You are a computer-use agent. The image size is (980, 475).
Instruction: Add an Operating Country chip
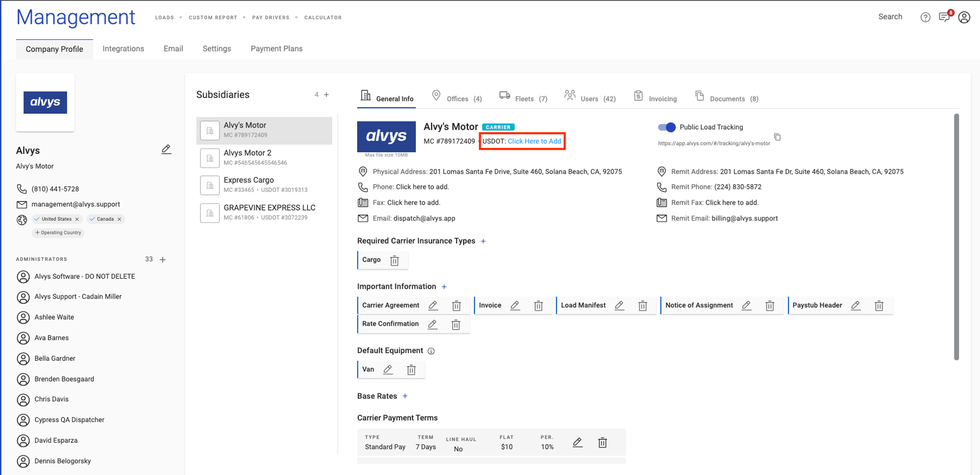coord(58,233)
